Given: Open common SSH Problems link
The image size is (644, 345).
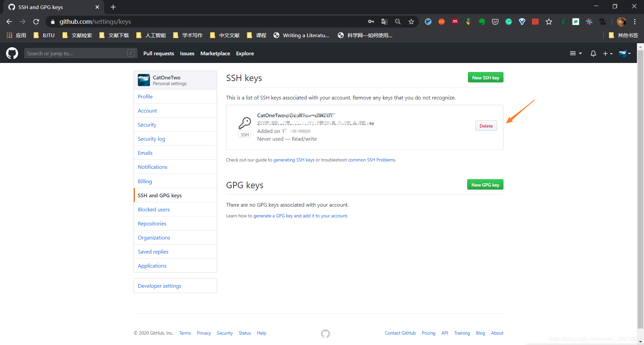Looking at the screenshot, I should pyautogui.click(x=372, y=160).
